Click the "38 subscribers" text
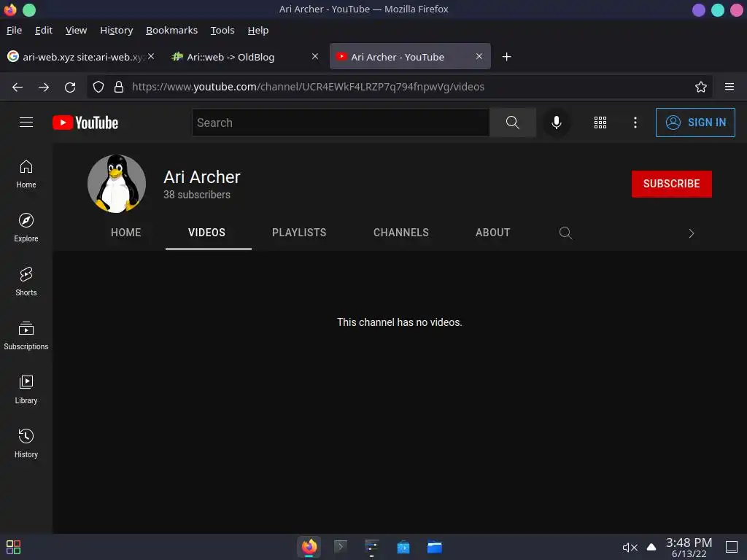Viewport: 747px width, 560px height. click(x=197, y=195)
